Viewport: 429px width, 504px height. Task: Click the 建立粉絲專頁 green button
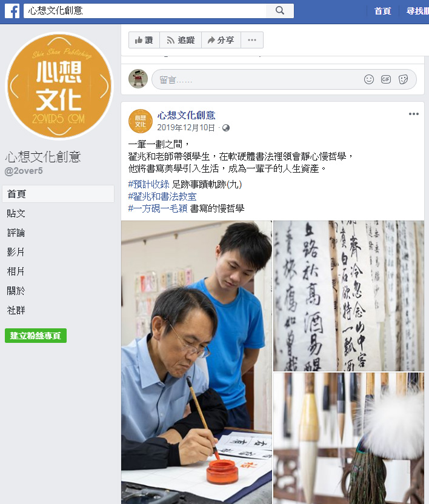pyautogui.click(x=36, y=336)
